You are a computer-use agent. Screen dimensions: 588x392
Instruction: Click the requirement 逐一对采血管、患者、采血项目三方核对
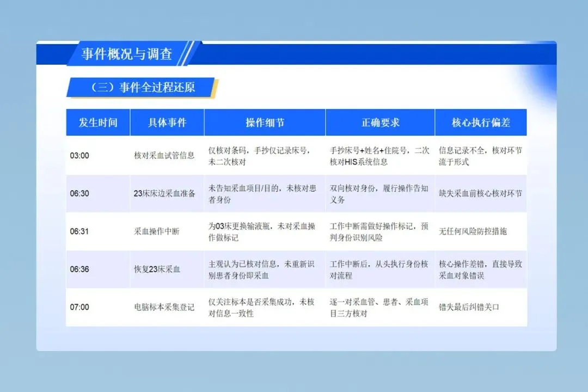(379, 308)
